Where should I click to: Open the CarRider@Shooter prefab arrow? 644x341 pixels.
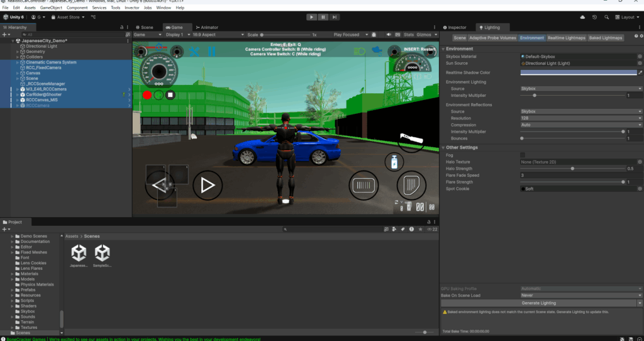pos(130,94)
